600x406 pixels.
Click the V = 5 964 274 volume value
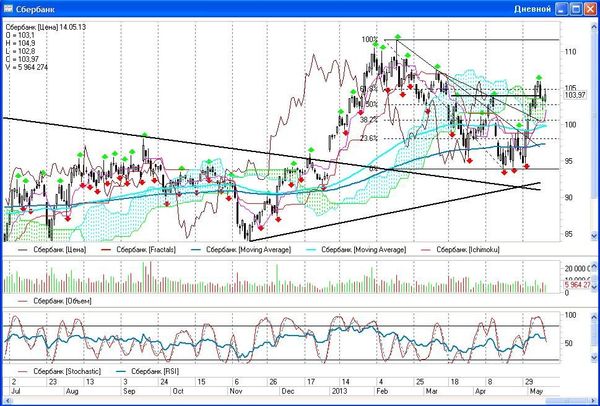[27, 68]
